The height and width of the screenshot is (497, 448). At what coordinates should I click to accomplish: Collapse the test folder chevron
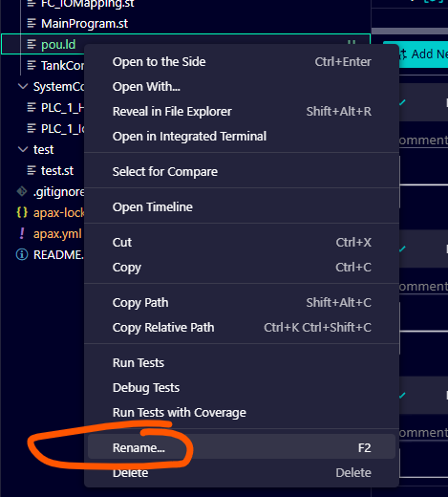tap(23, 149)
